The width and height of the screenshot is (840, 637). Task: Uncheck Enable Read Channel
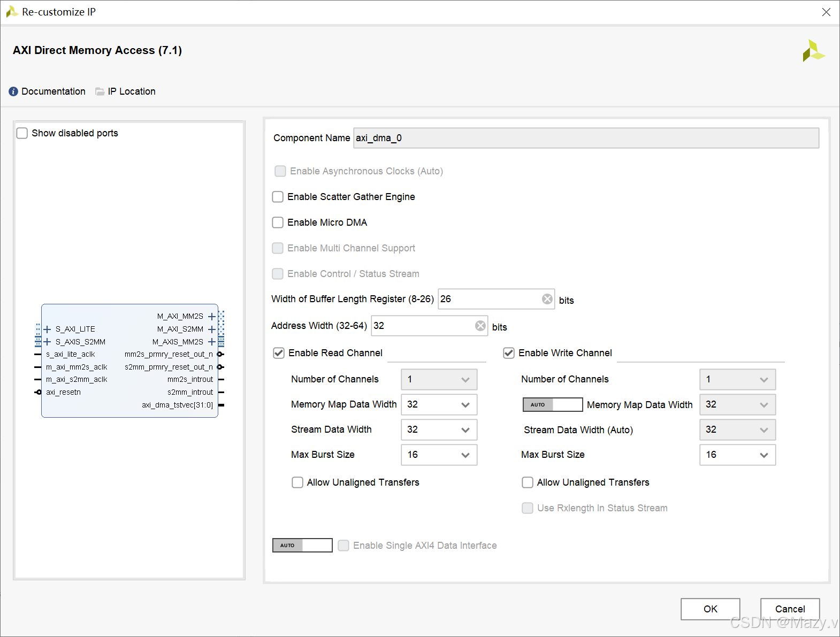click(279, 353)
